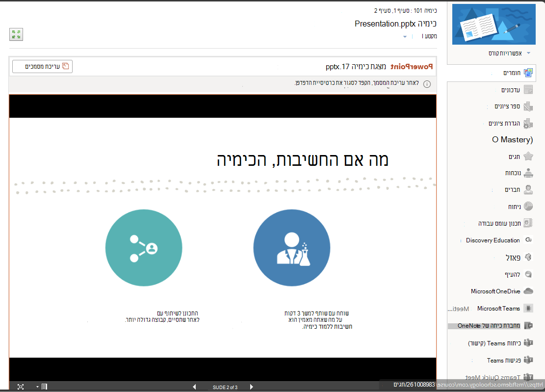Image resolution: width=545 pixels, height=392 pixels.
Task: Click the כימיה Presentation.pptx title
Action: click(395, 24)
